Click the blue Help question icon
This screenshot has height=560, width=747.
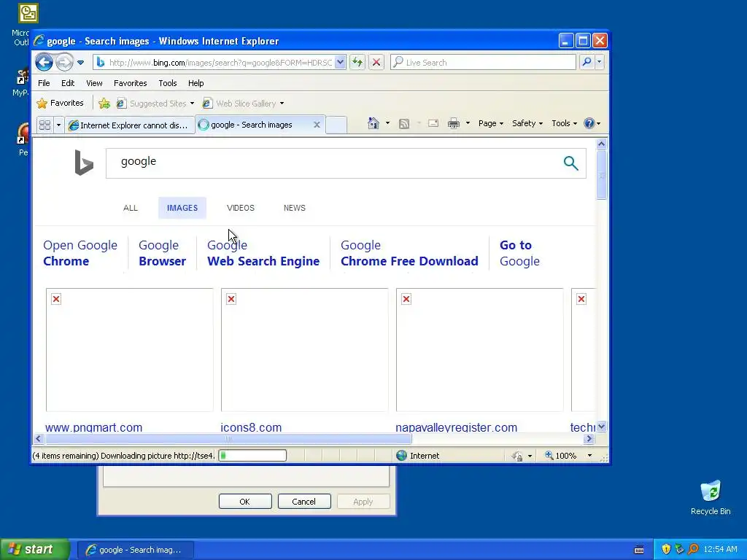pos(589,123)
